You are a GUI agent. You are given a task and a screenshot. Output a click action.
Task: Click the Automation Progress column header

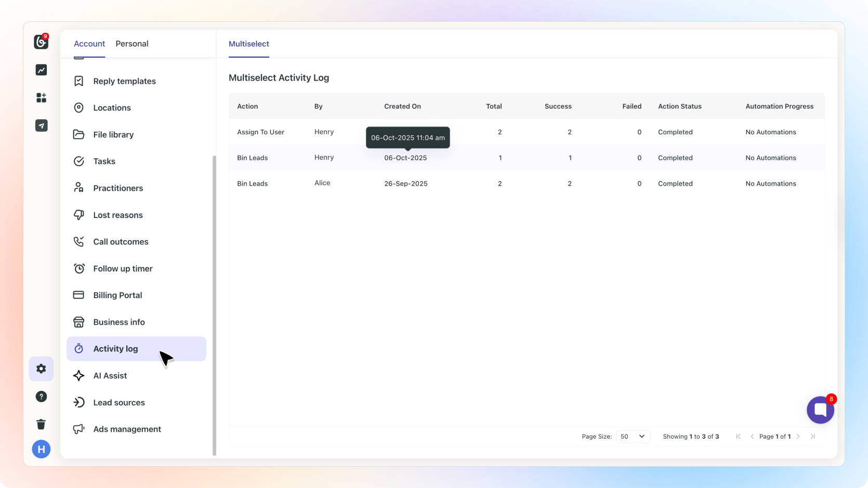coord(780,106)
